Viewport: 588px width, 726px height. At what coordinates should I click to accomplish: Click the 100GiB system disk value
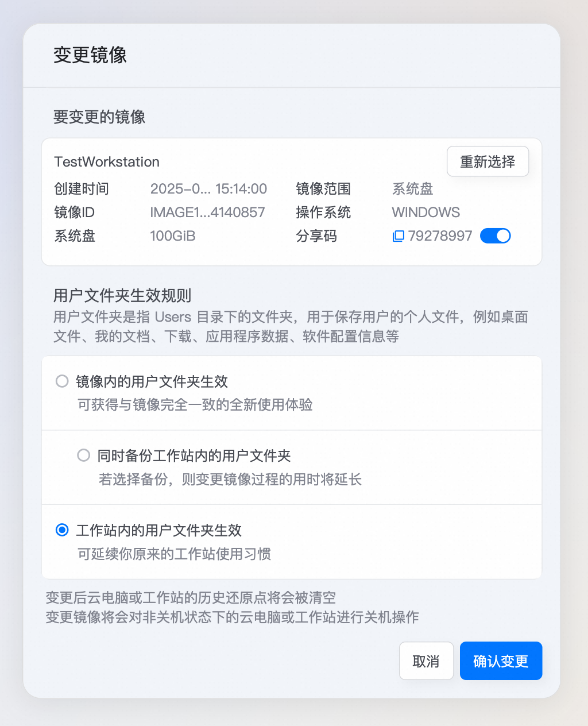[x=173, y=236]
